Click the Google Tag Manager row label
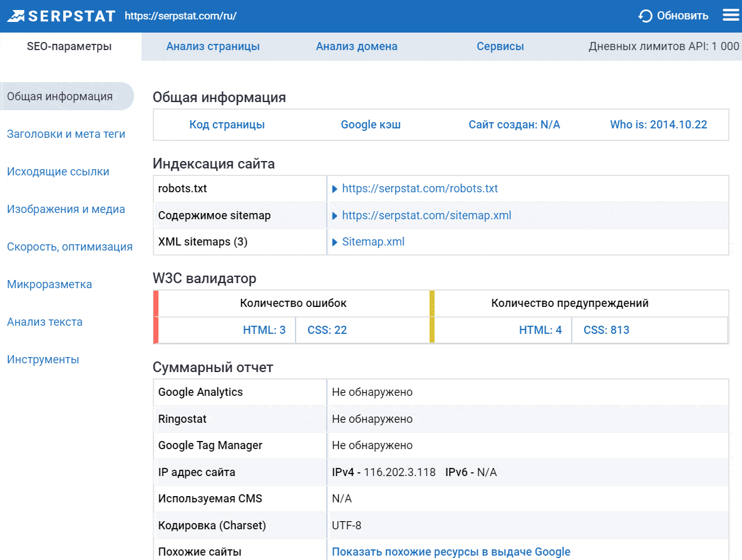 point(210,445)
